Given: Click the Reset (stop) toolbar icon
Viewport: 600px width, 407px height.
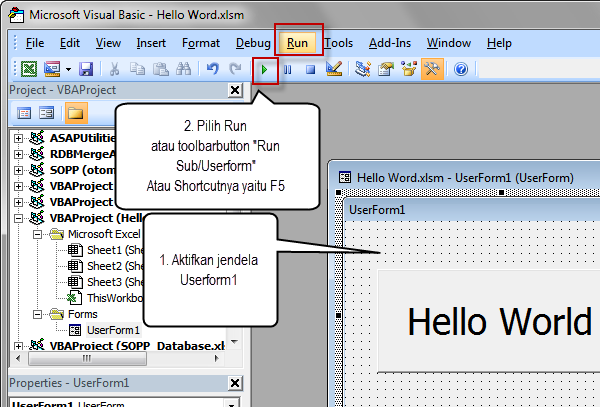Looking at the screenshot, I should pos(310,70).
